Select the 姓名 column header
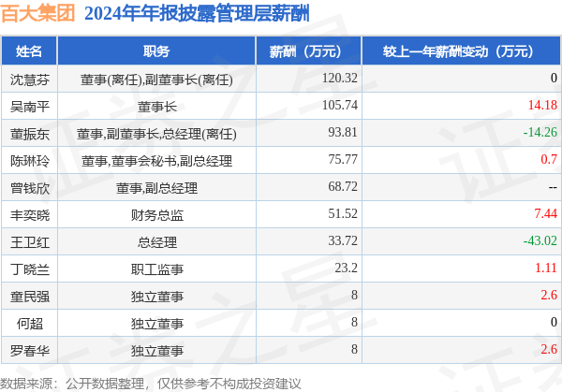This screenshot has height=392, width=562. [29, 51]
